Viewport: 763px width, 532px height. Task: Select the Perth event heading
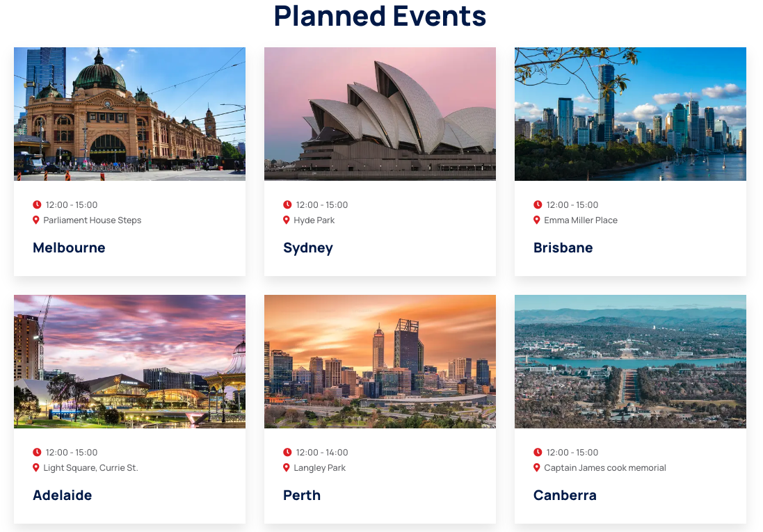pos(302,495)
